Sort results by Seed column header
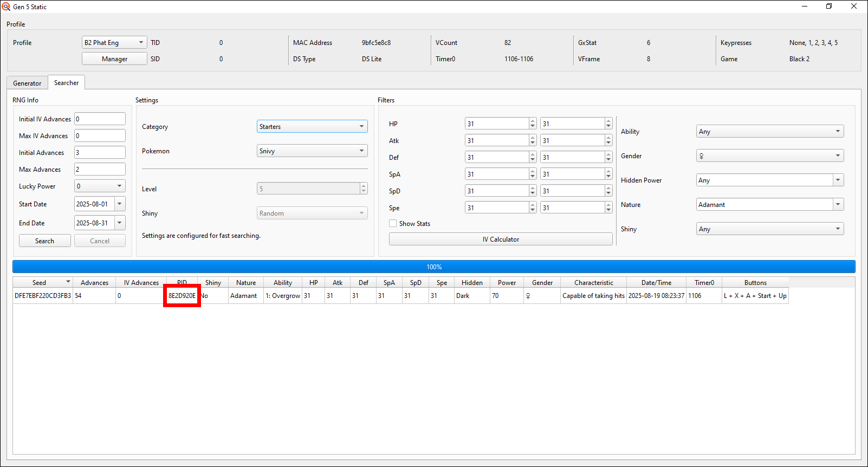868x467 pixels. pos(43,282)
